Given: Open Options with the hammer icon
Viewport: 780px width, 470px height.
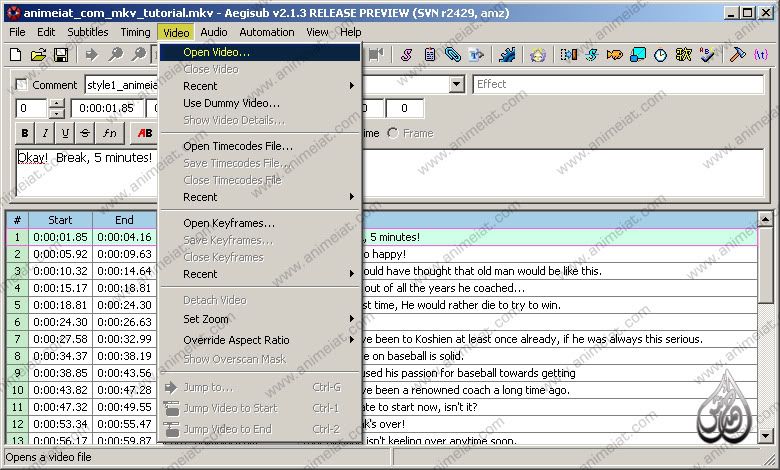Looking at the screenshot, I should [x=737, y=55].
